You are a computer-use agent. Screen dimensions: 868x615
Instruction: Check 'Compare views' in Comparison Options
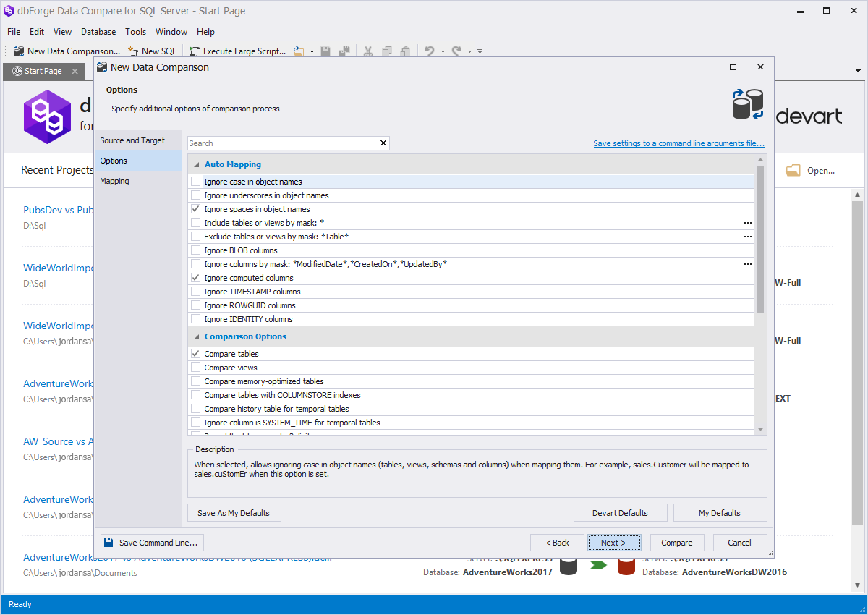[x=195, y=368]
